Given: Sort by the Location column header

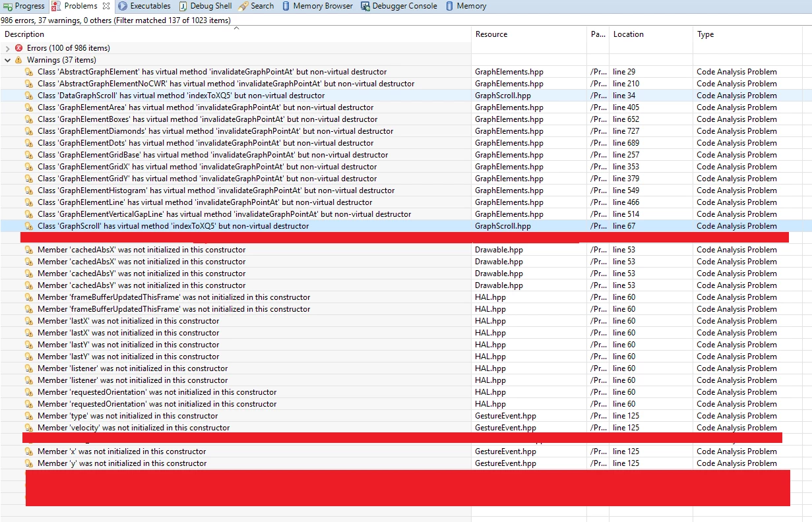Looking at the screenshot, I should [x=628, y=34].
